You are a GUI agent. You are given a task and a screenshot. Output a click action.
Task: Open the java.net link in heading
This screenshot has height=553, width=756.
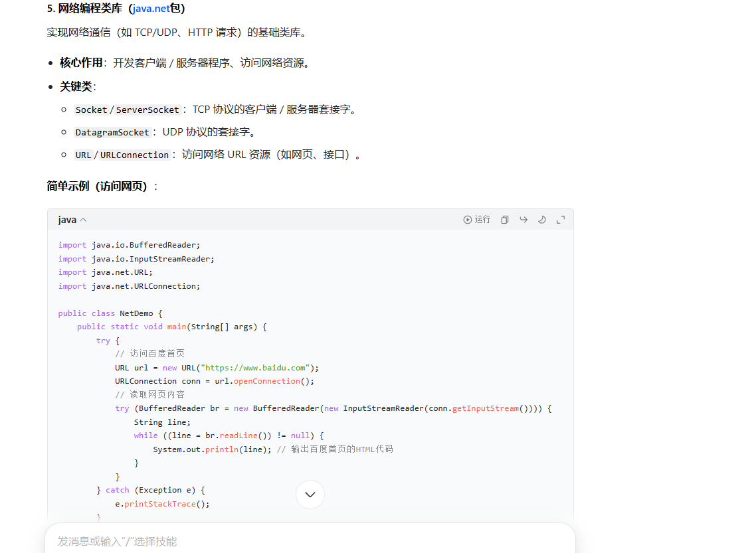click(x=151, y=8)
